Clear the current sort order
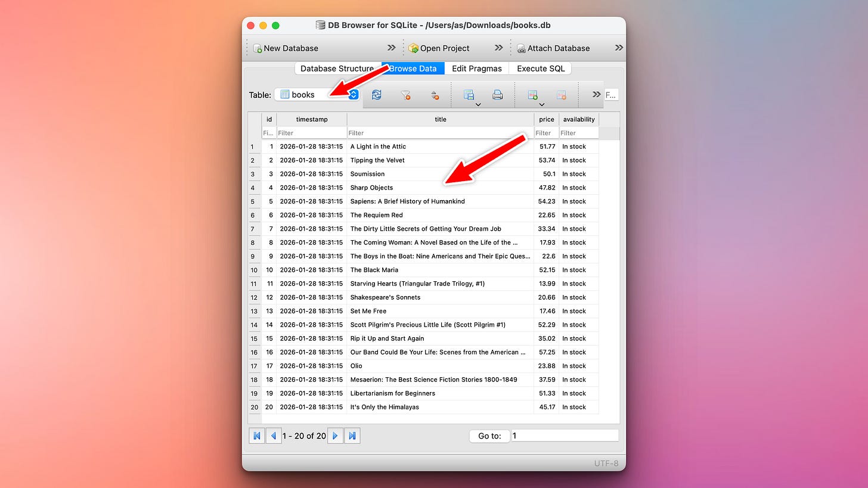 433,95
